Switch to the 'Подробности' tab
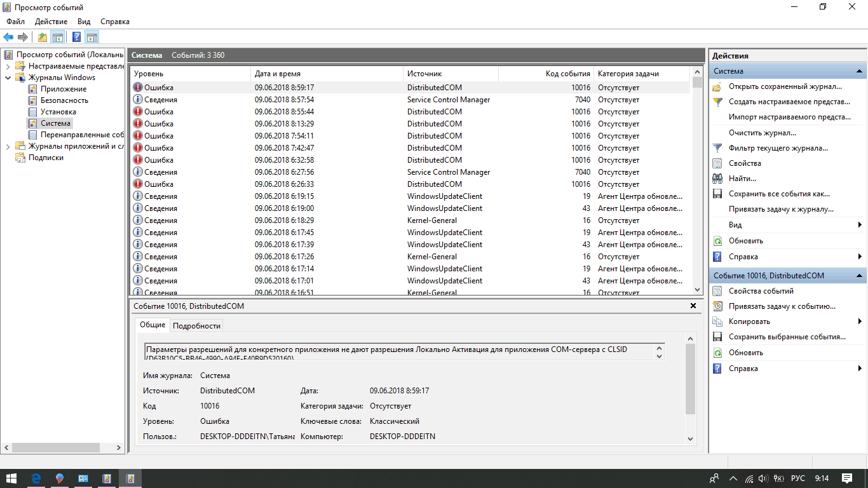Image resolution: width=868 pixels, height=488 pixels. tap(196, 325)
